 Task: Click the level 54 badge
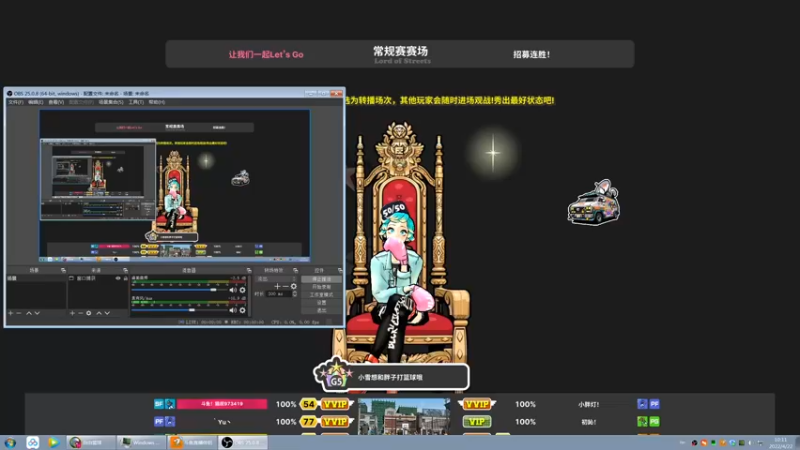(309, 404)
